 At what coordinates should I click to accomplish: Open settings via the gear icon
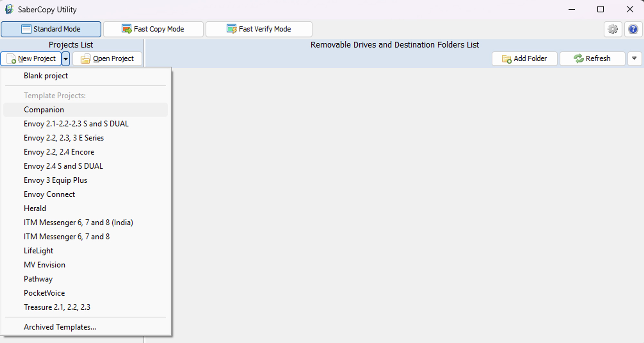pyautogui.click(x=612, y=29)
